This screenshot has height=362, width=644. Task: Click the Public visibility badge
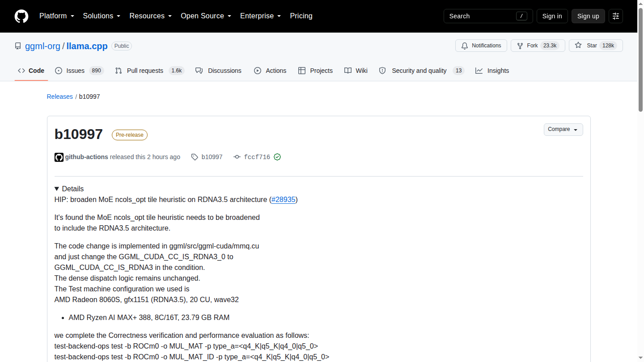tap(122, 46)
